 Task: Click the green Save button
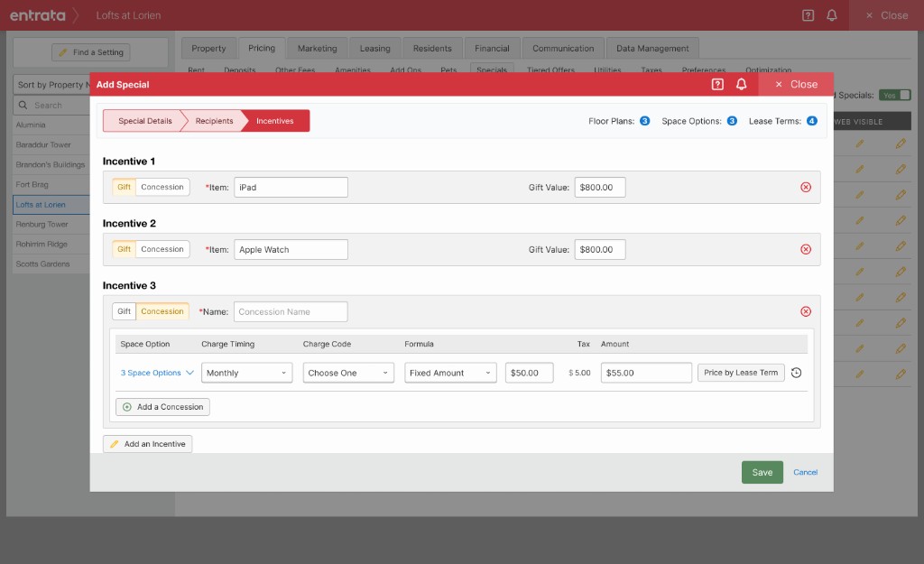tap(762, 472)
